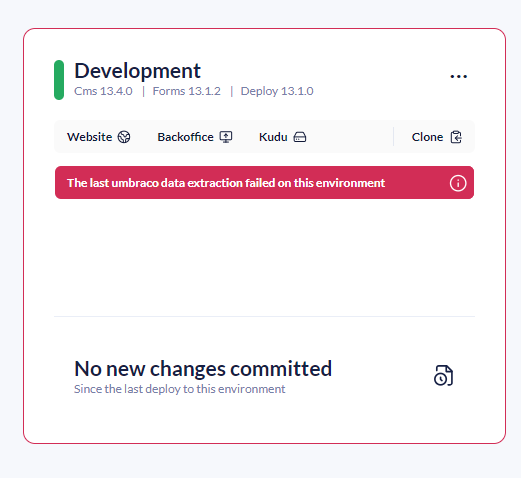Click the Website globe icon
521x478 pixels.
coord(124,137)
